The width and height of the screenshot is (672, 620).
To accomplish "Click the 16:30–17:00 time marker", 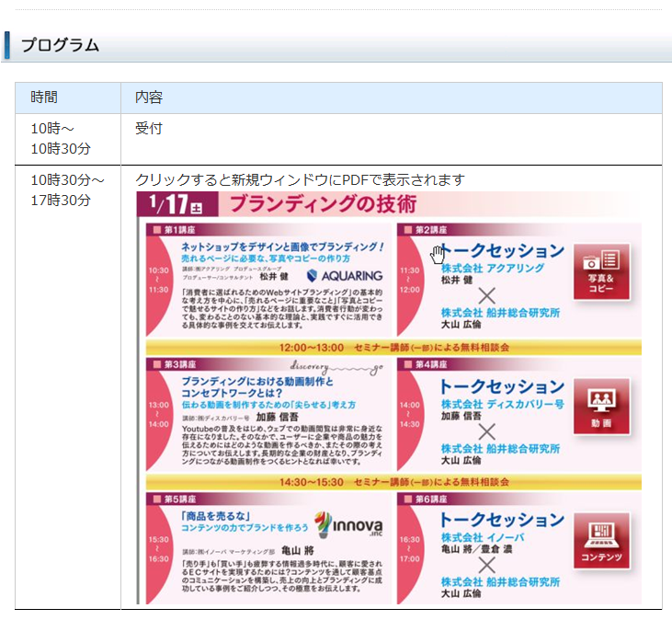I will coord(410,549).
